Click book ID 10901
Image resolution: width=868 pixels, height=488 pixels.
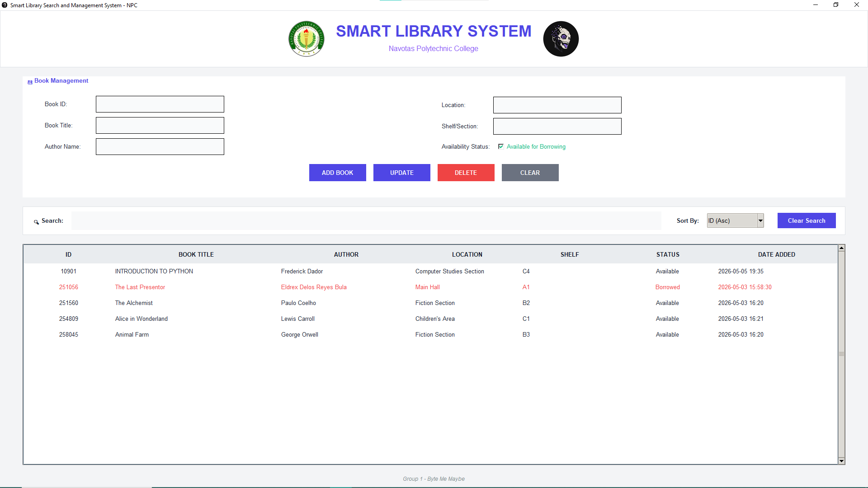pyautogui.click(x=69, y=271)
